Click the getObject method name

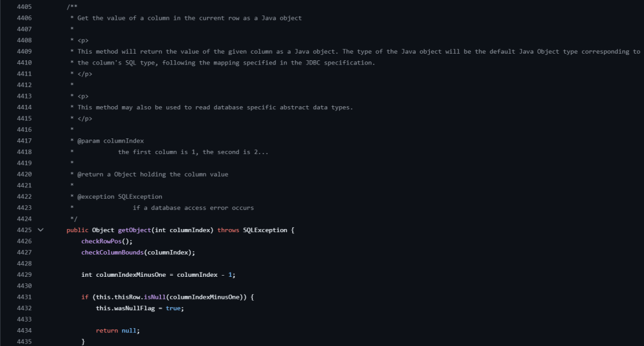coord(134,230)
